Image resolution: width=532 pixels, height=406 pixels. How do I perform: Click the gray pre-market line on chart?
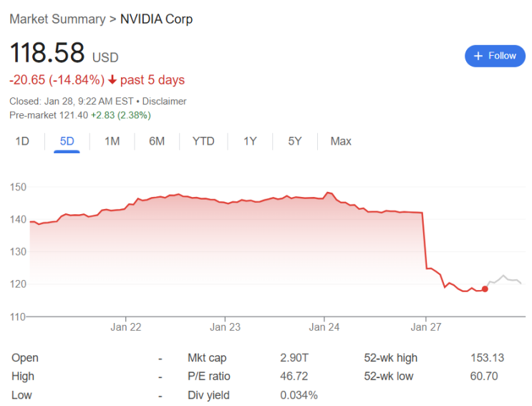[x=504, y=276]
